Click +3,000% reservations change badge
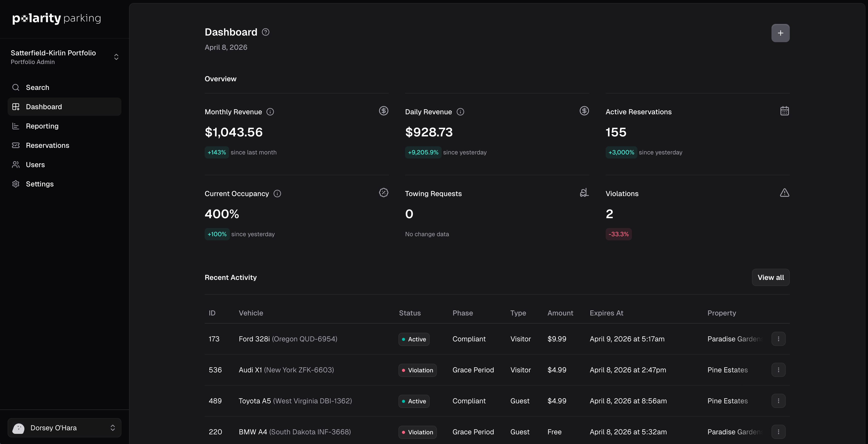 pyautogui.click(x=621, y=152)
